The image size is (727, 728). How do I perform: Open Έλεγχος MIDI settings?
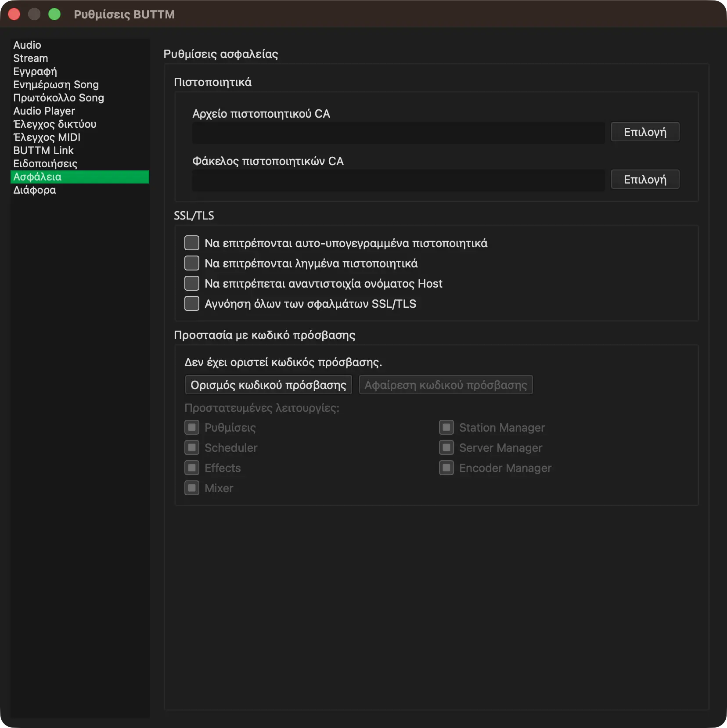point(79,137)
